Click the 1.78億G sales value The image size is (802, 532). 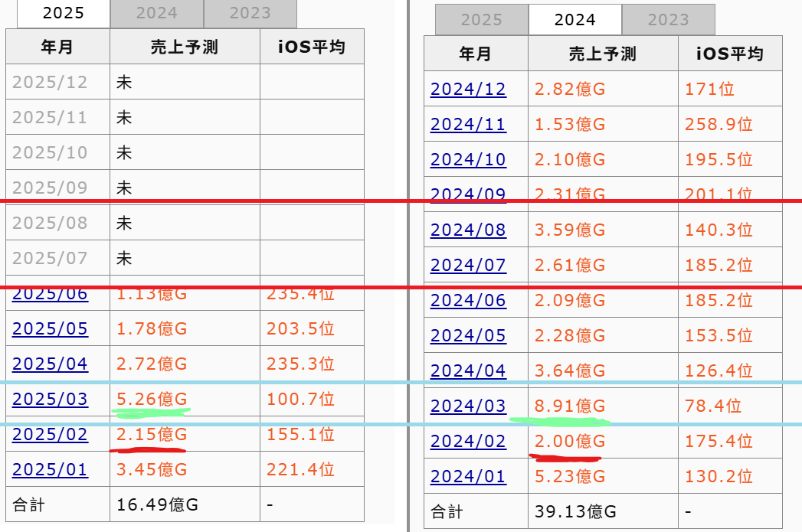(152, 328)
